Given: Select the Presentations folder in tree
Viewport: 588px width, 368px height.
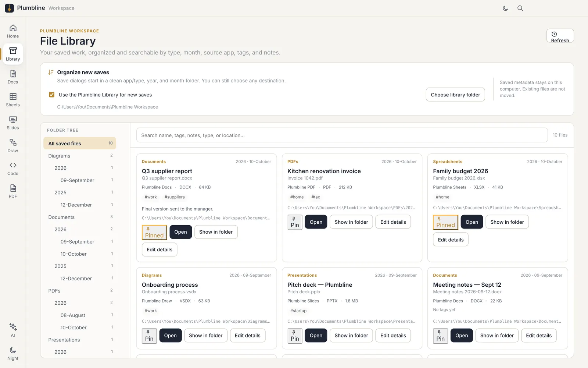Looking at the screenshot, I should (x=80, y=340).
